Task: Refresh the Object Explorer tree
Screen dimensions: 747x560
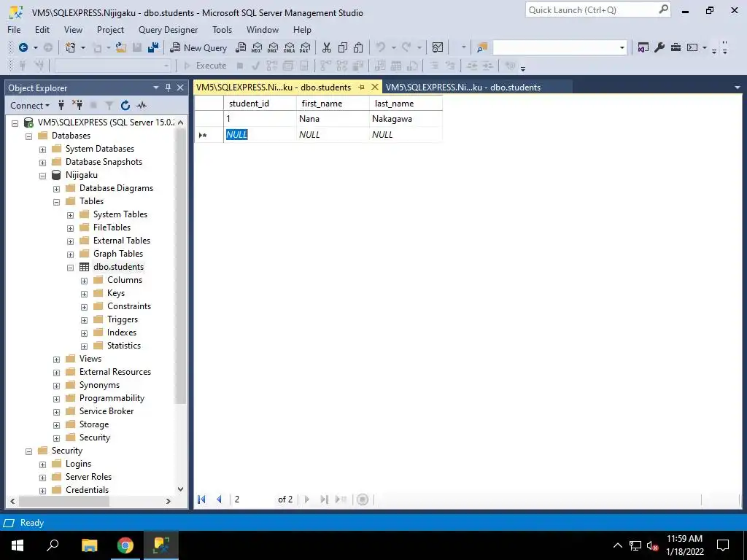Action: (x=125, y=105)
